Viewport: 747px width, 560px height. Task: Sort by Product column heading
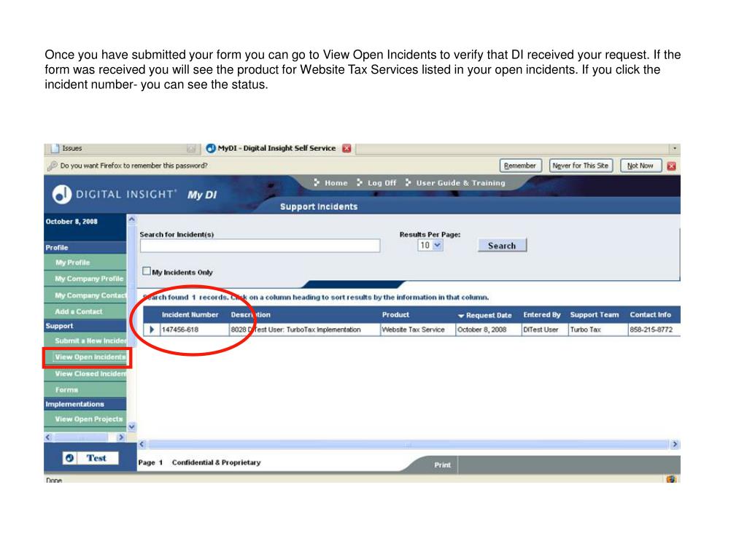(395, 315)
